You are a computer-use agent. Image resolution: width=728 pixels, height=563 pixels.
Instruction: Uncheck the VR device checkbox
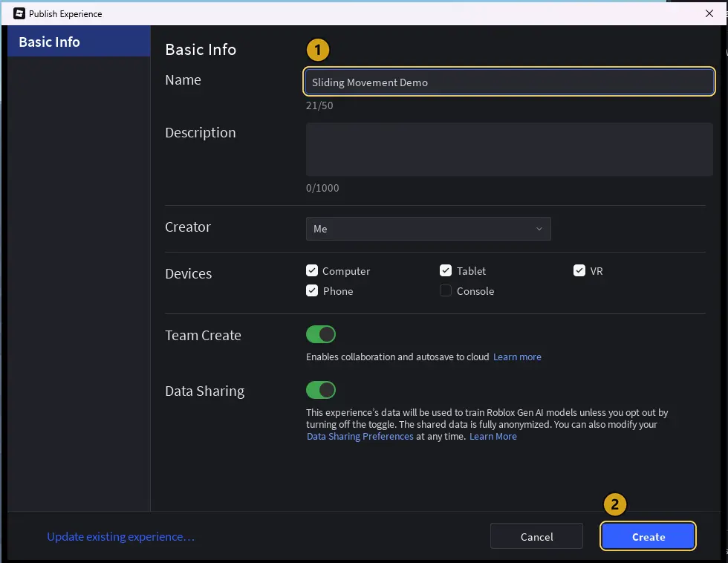click(x=579, y=270)
